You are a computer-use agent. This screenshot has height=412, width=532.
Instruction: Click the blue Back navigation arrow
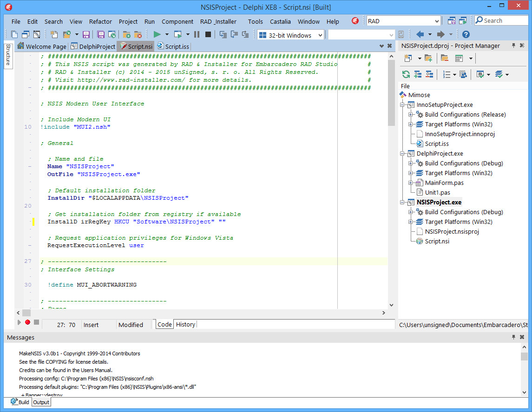(x=420, y=34)
